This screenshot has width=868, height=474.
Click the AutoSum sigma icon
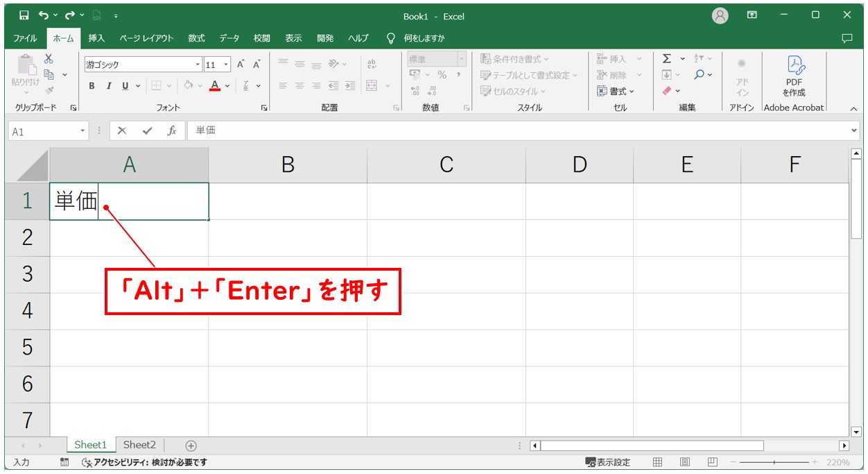tap(667, 59)
